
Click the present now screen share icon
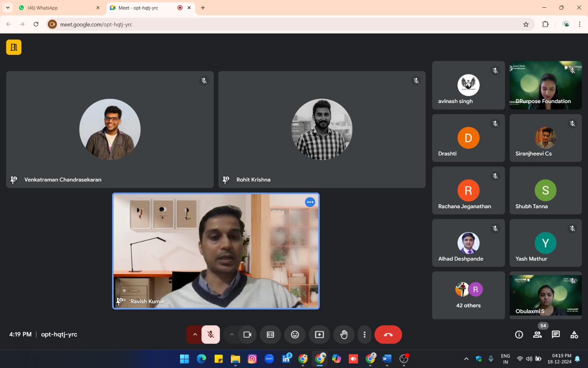coord(319,335)
